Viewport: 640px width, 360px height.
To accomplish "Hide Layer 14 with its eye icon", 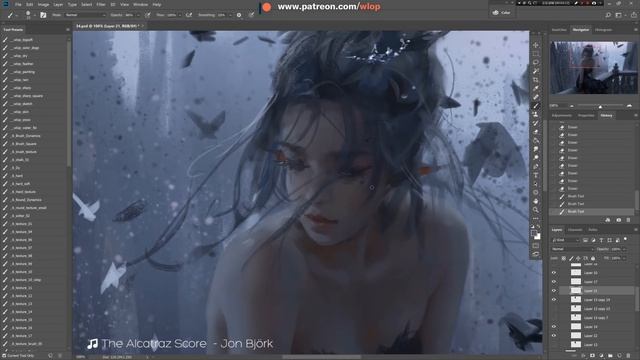I will 554,327.
